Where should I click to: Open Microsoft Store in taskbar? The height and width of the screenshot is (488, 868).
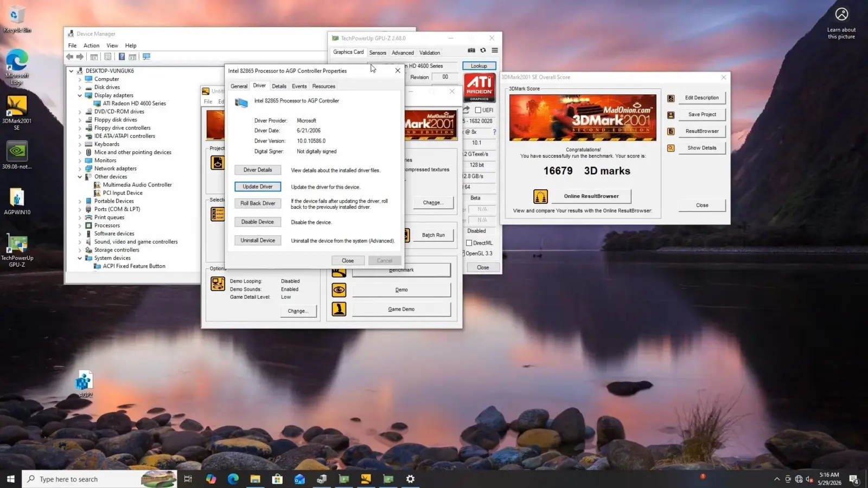(277, 479)
